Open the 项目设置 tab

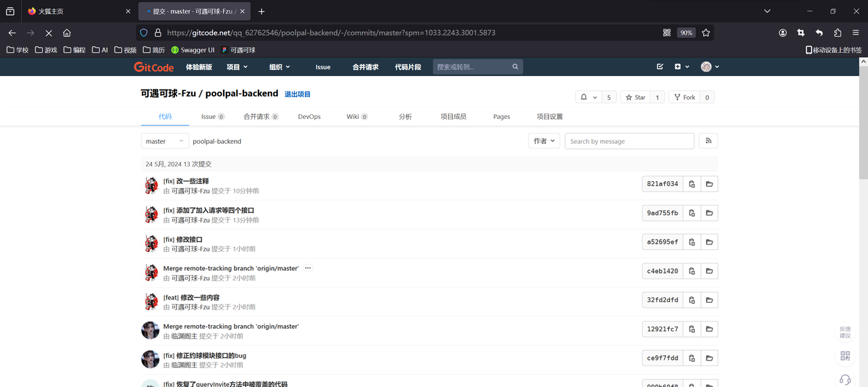(x=549, y=117)
